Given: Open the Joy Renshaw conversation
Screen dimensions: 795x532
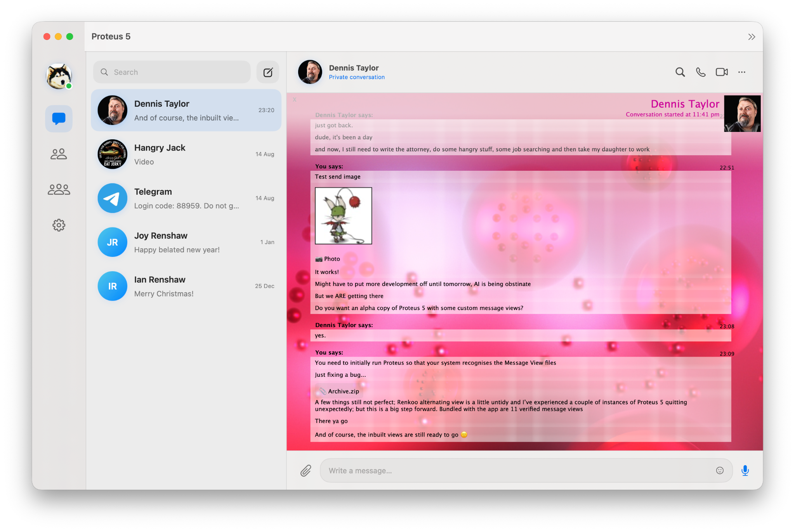Looking at the screenshot, I should tap(186, 242).
